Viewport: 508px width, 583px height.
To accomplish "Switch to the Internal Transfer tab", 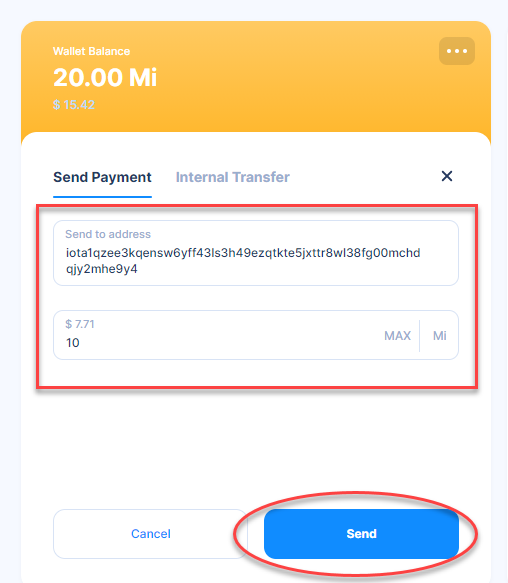I will [x=232, y=177].
